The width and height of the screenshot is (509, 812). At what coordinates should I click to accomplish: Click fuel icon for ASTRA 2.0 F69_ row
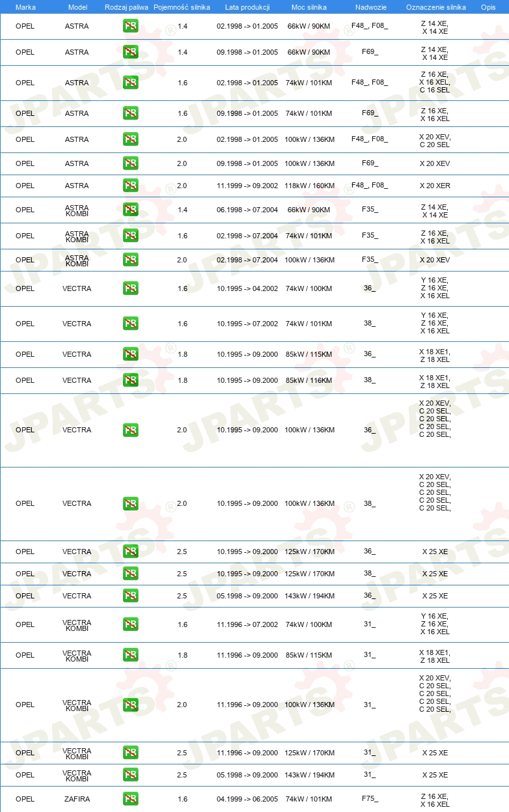[130, 163]
